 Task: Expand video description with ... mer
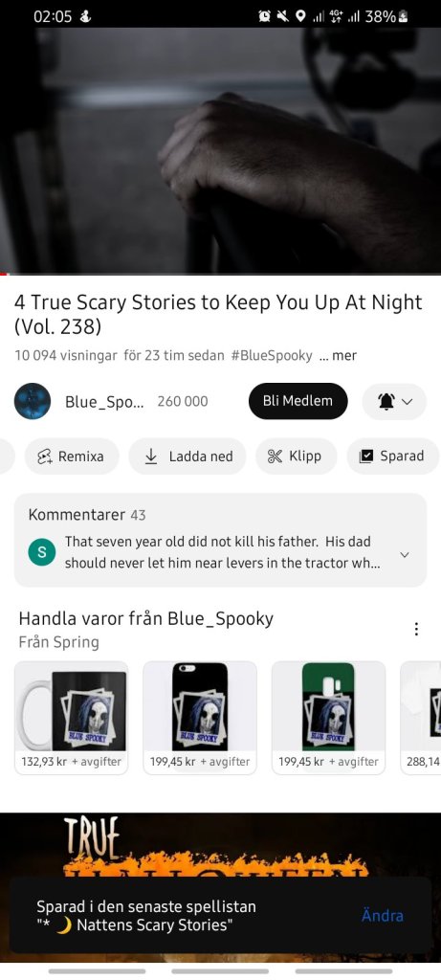(338, 356)
